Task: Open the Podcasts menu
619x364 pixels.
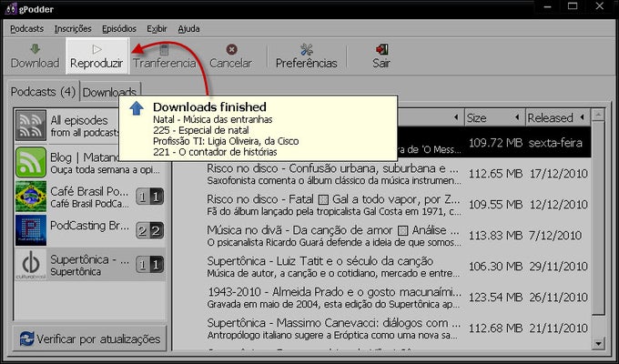Action: point(26,29)
